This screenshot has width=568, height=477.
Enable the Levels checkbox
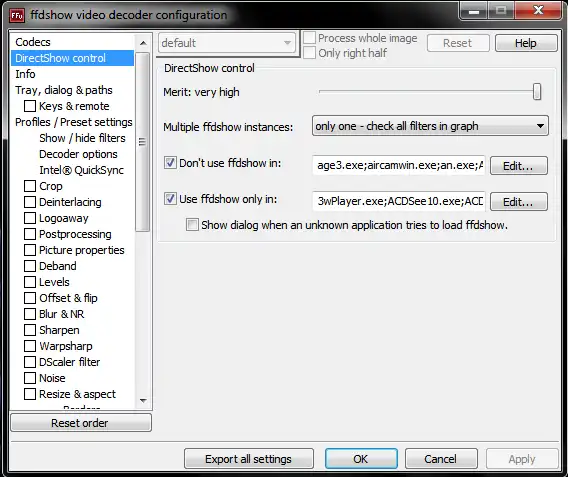[30, 282]
